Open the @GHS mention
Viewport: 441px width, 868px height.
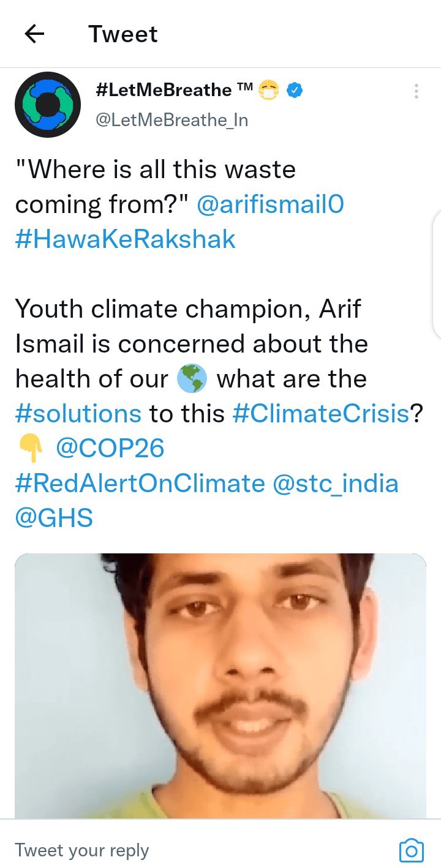[x=54, y=519]
